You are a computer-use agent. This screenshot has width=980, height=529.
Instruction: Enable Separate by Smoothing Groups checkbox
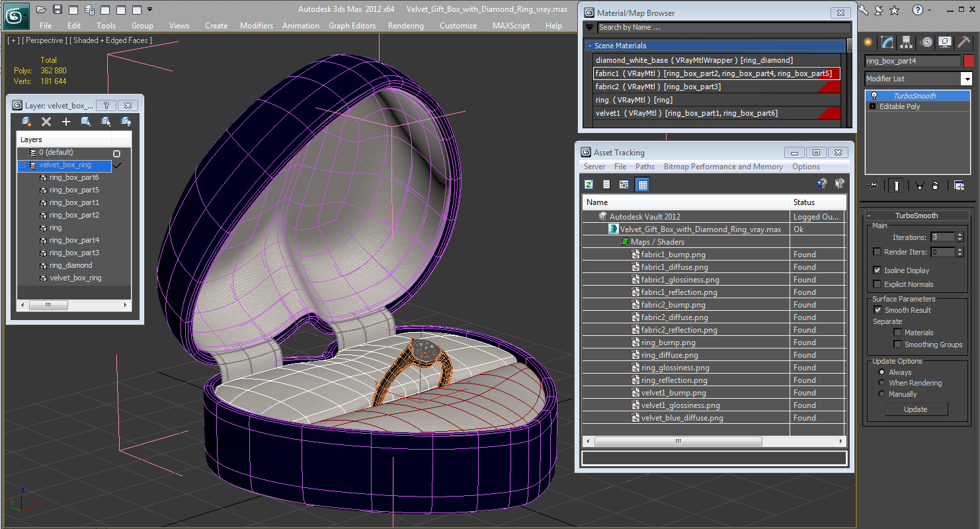pyautogui.click(x=897, y=345)
